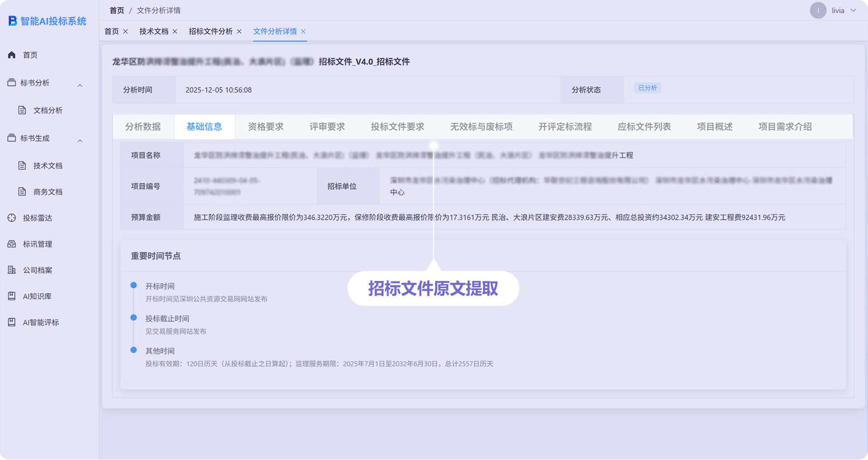Switch to the 资格要求 tab
This screenshot has width=868, height=460.
click(265, 127)
